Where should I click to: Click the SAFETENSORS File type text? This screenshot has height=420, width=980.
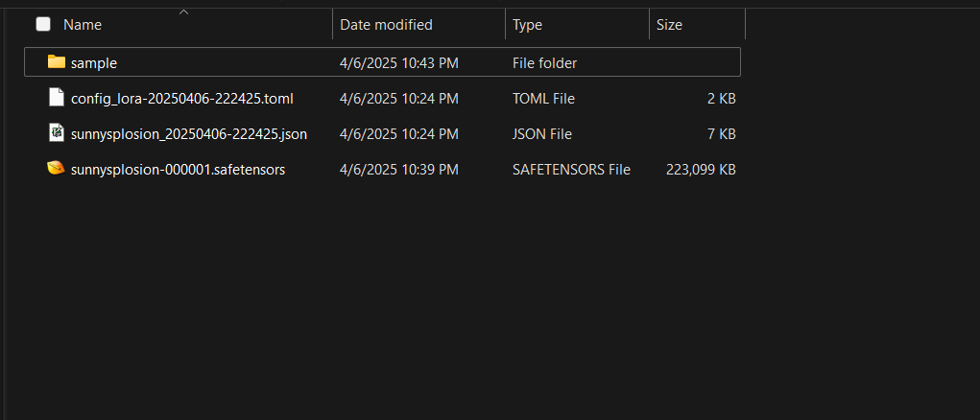[571, 170]
